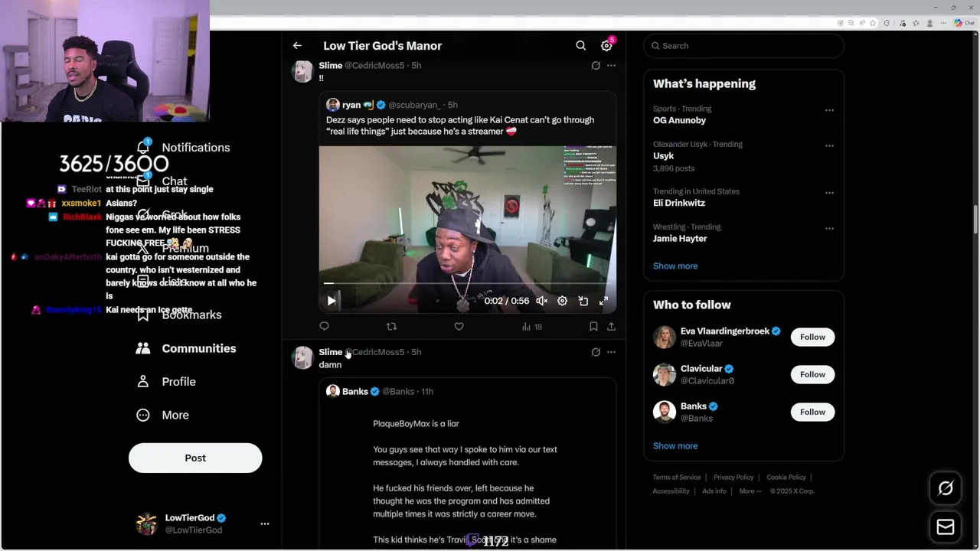Click the More circle-dots icon
980x551 pixels.
[x=143, y=415]
